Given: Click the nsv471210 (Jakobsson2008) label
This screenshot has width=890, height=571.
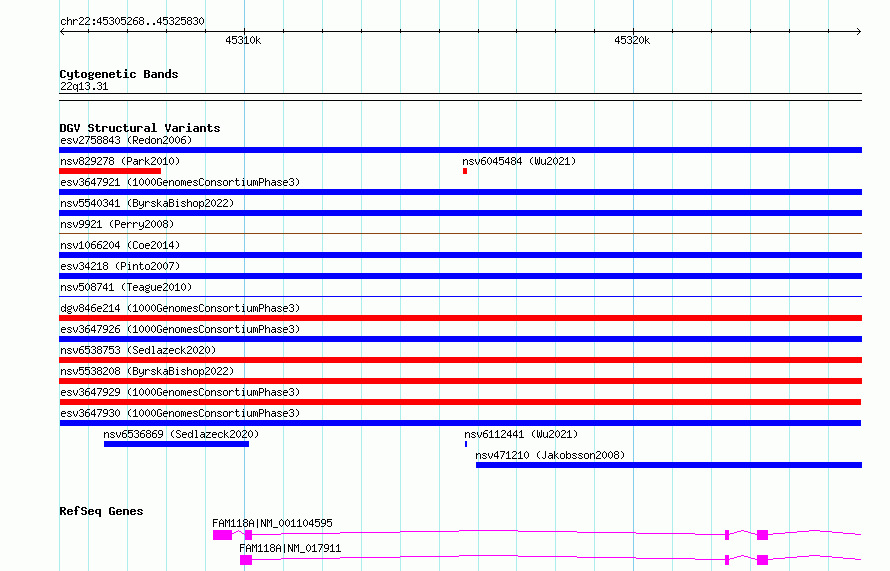Looking at the screenshot, I should [x=550, y=455].
